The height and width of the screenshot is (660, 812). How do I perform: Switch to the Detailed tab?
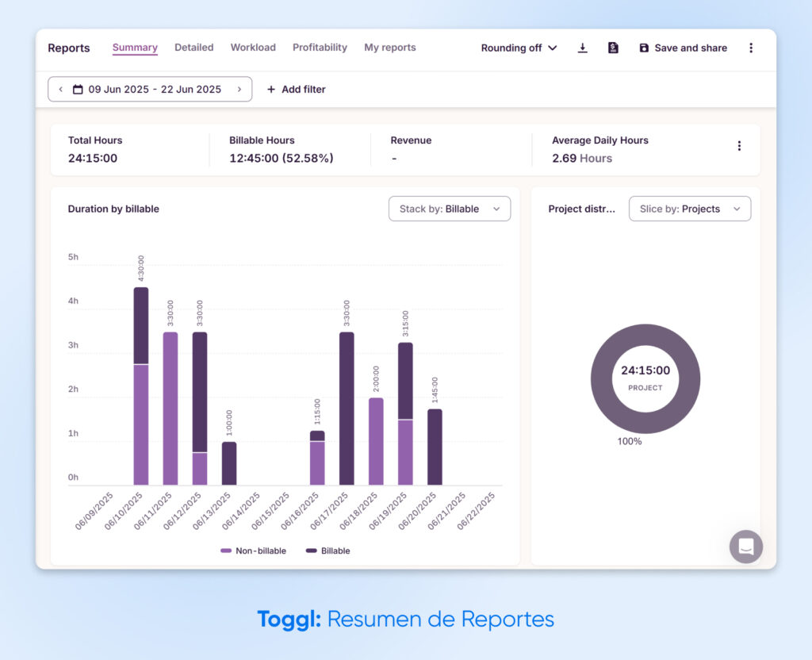pos(193,48)
